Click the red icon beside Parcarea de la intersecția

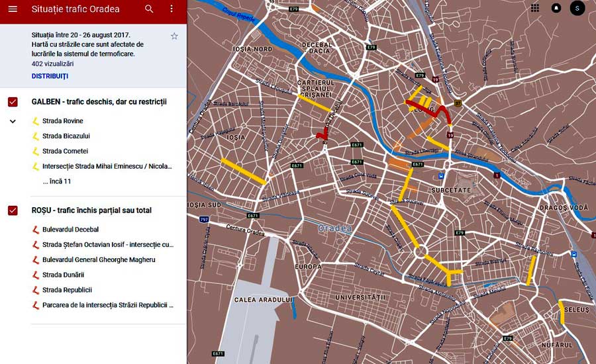pos(36,305)
